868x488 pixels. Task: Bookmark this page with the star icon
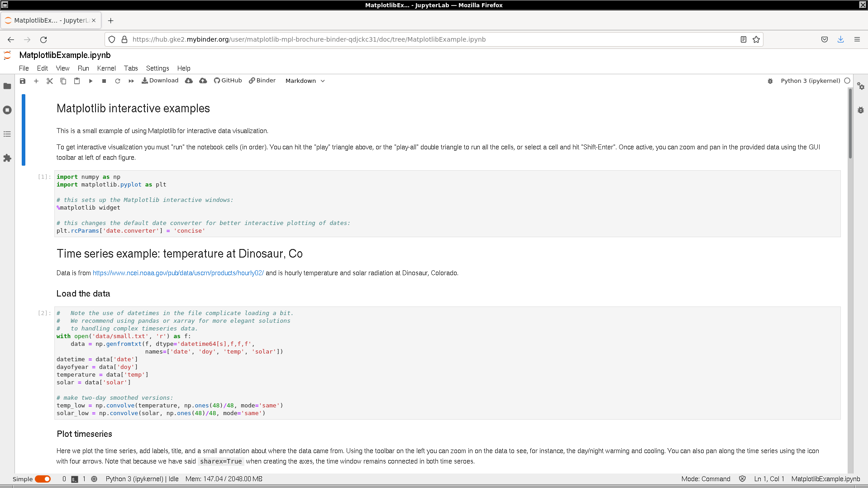[756, 39]
